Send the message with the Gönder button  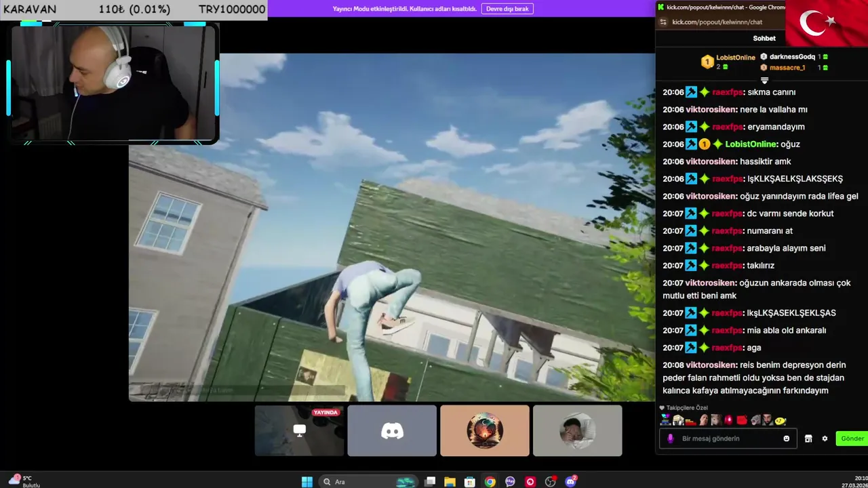(x=852, y=439)
